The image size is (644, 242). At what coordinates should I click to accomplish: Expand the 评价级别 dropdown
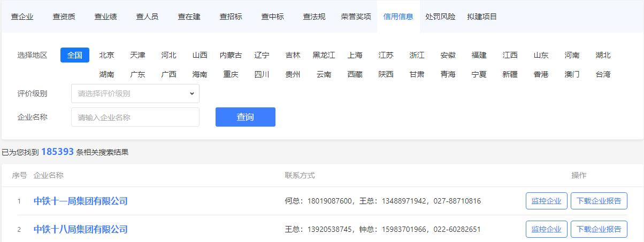(x=135, y=93)
